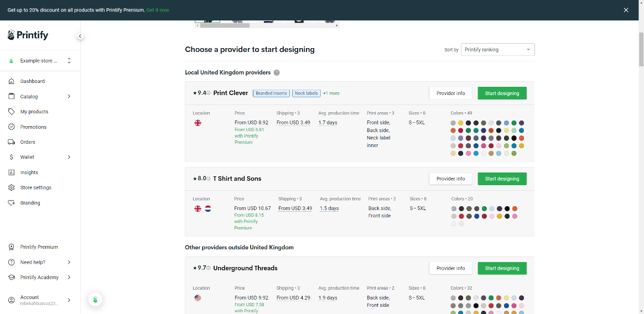This screenshot has width=644, height=314.
Task: Click the right arrow of the thumbnail scrollbar
Action: coord(337,25)
